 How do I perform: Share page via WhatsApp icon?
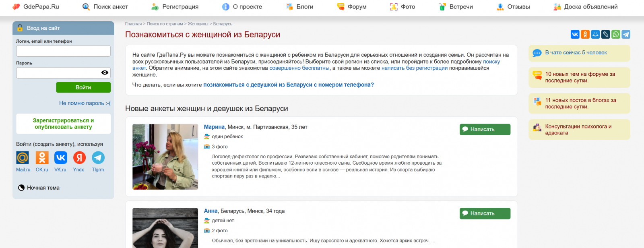pos(616,35)
